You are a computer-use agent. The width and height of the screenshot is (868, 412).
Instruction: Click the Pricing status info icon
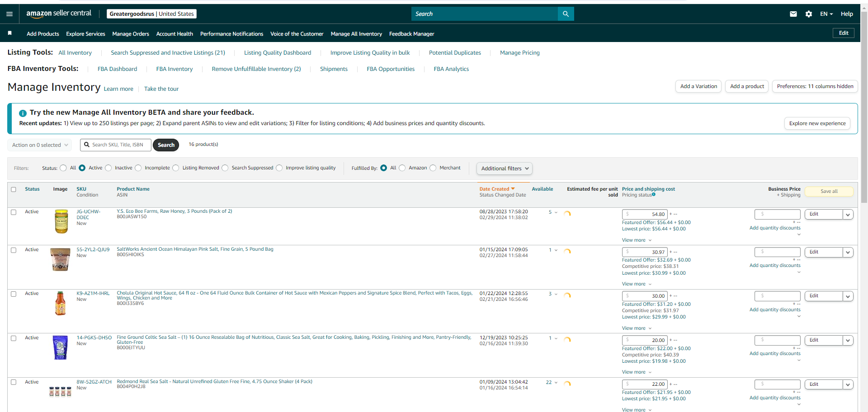click(654, 194)
